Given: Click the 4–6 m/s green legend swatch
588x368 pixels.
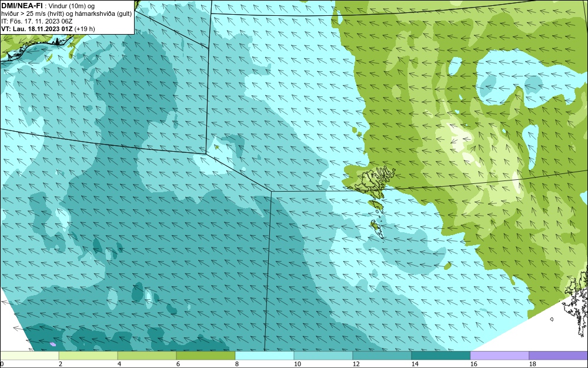Looking at the screenshot, I should [147, 356].
